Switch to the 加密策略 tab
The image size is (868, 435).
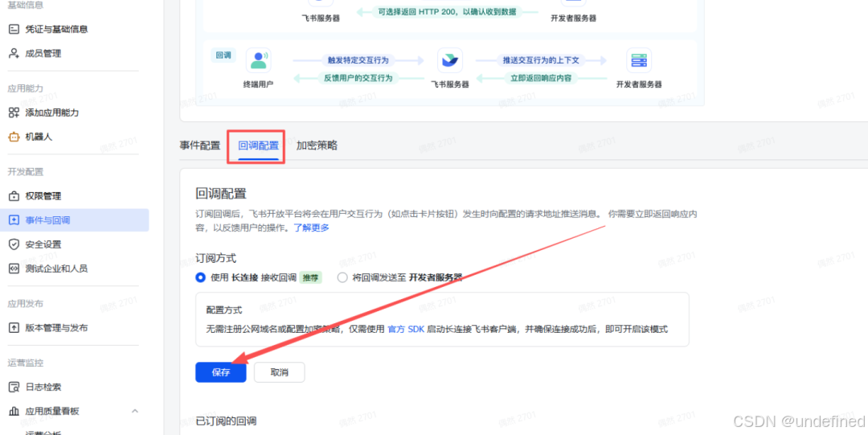[x=317, y=146]
